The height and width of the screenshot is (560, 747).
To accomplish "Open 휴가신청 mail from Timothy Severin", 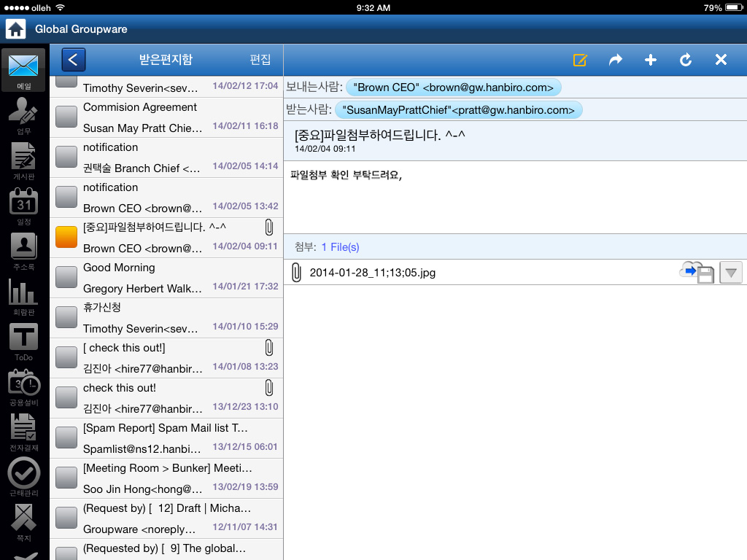I will click(x=166, y=318).
